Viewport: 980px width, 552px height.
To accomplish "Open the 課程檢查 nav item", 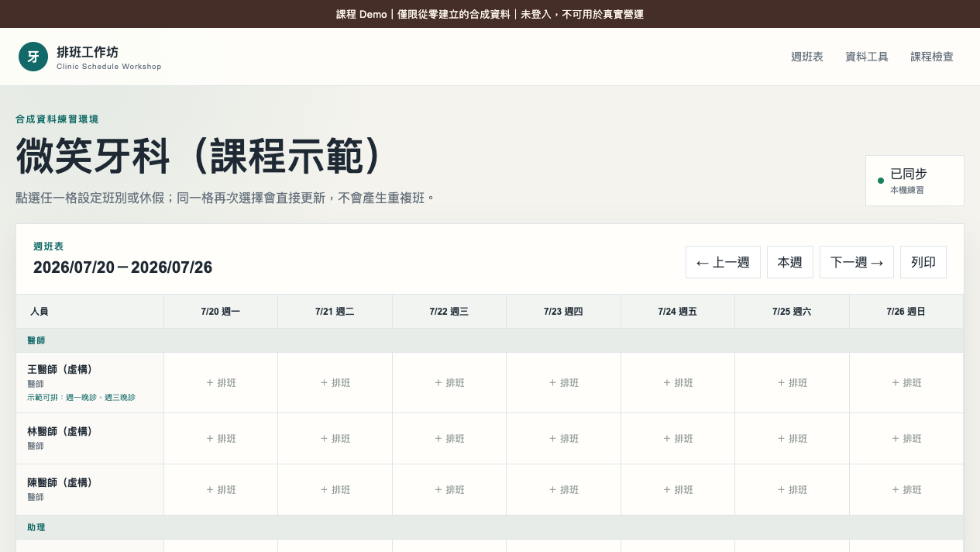I will [x=932, y=57].
